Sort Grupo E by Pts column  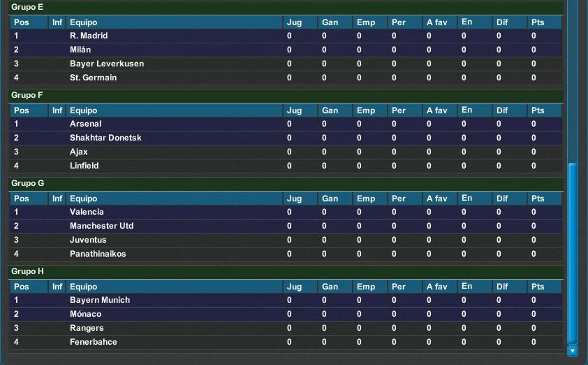[537, 22]
